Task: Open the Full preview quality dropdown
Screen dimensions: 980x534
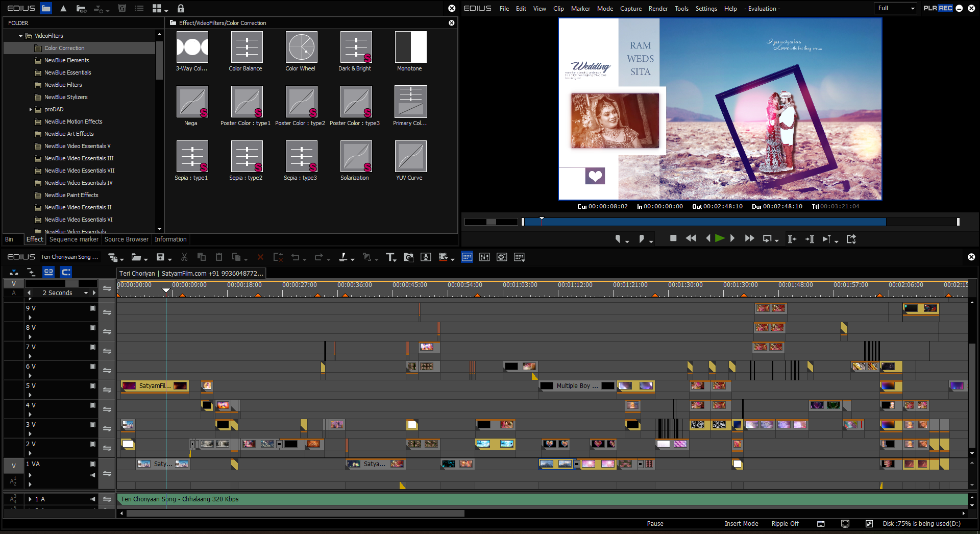Action: (x=896, y=8)
